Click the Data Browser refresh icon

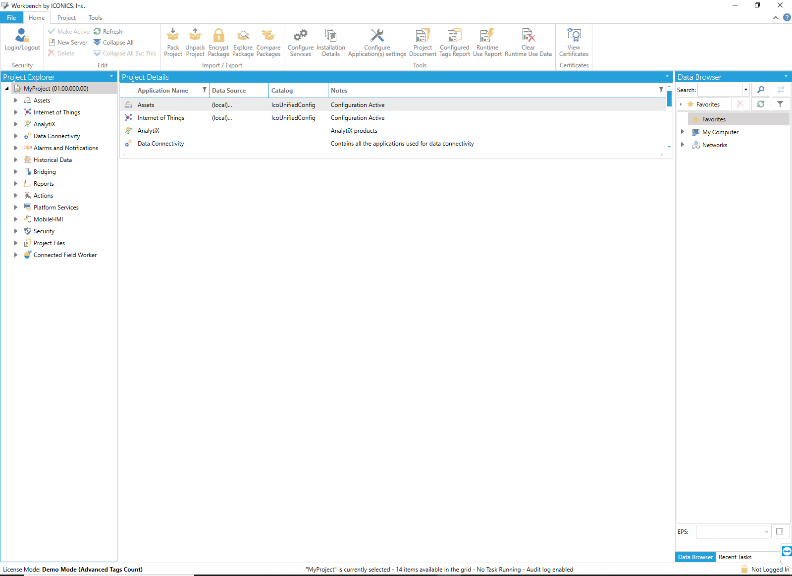click(761, 104)
